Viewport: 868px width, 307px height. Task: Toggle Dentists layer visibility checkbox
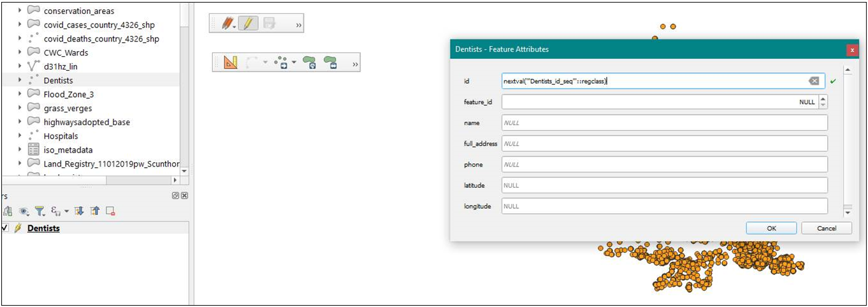6,228
